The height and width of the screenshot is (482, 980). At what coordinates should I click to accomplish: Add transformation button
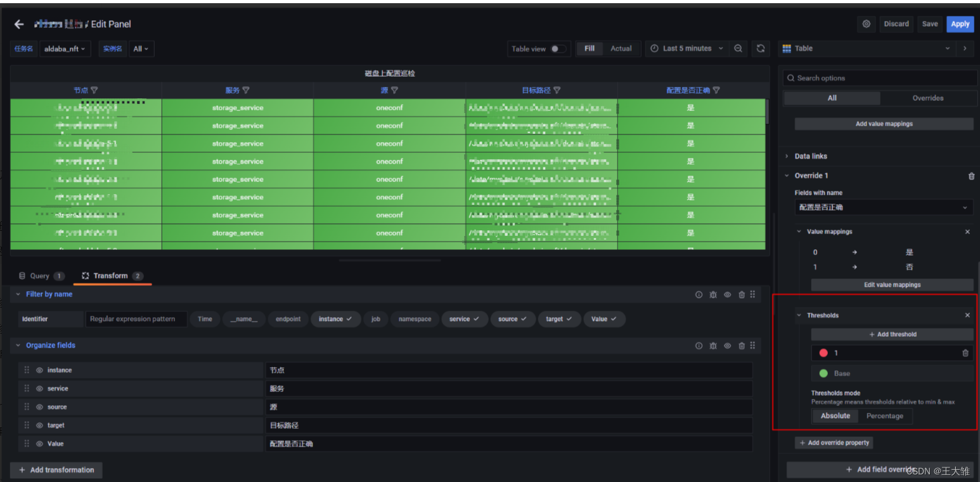click(x=56, y=470)
